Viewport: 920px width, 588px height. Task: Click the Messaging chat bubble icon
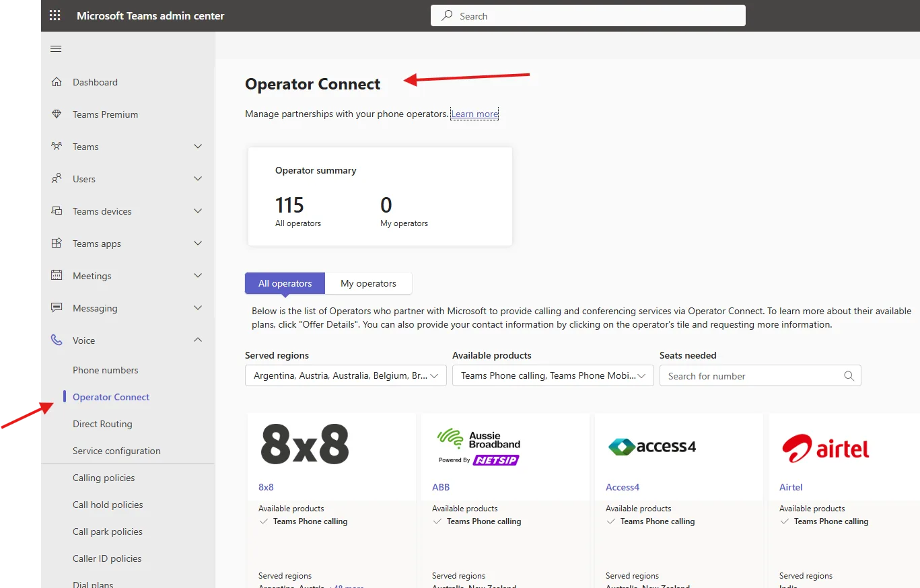pyautogui.click(x=57, y=307)
